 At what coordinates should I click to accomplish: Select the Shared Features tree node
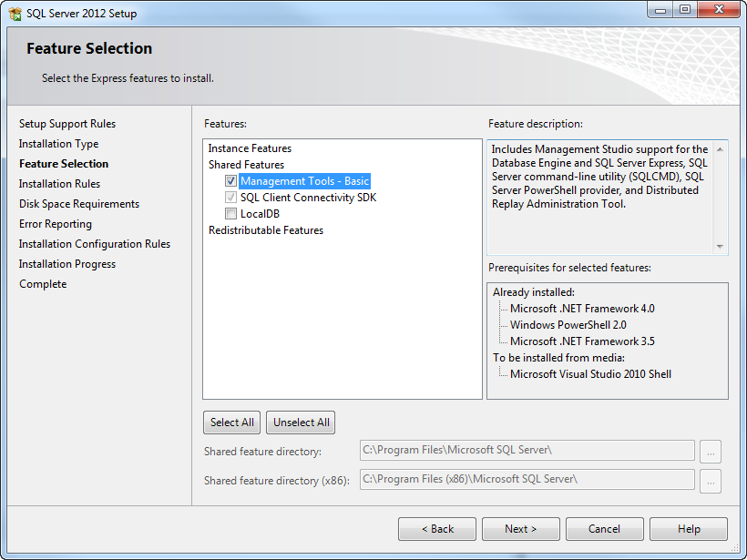coord(246,165)
